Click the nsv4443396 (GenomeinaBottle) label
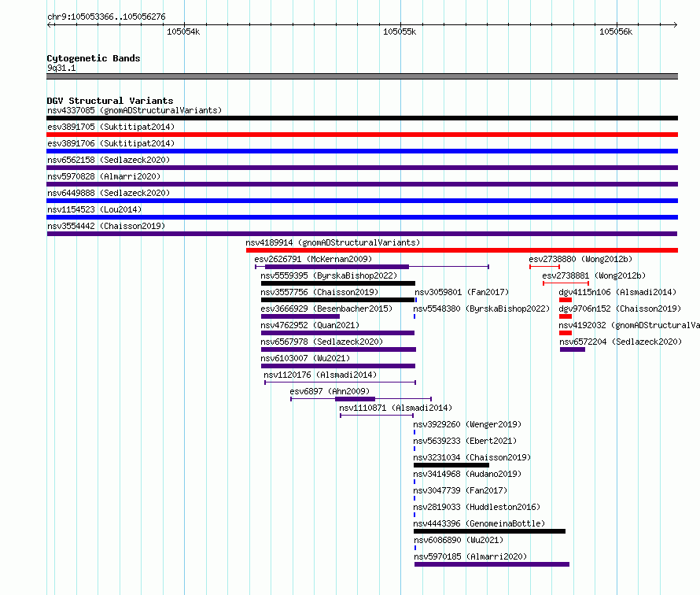700x595 pixels. pos(479,523)
